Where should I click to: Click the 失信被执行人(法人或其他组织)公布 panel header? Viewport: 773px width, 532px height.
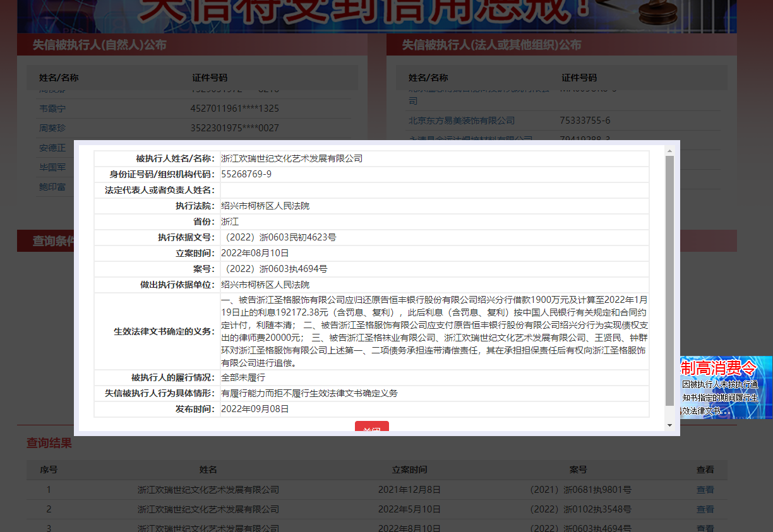click(561, 45)
